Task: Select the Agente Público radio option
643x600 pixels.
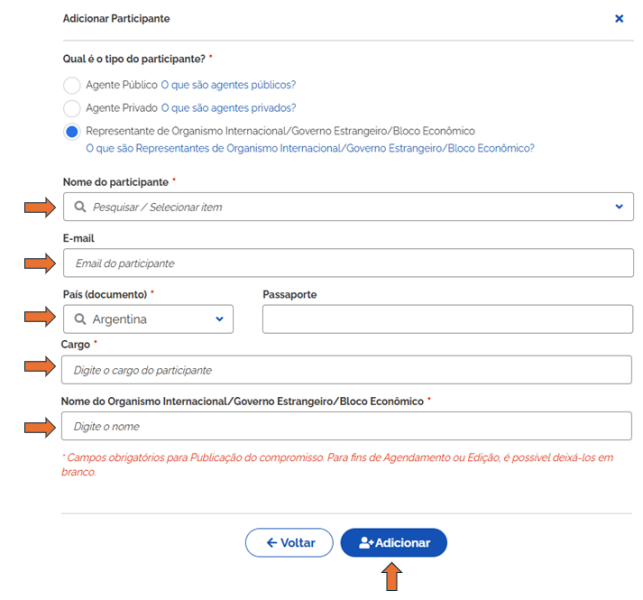Action: pos(72,85)
